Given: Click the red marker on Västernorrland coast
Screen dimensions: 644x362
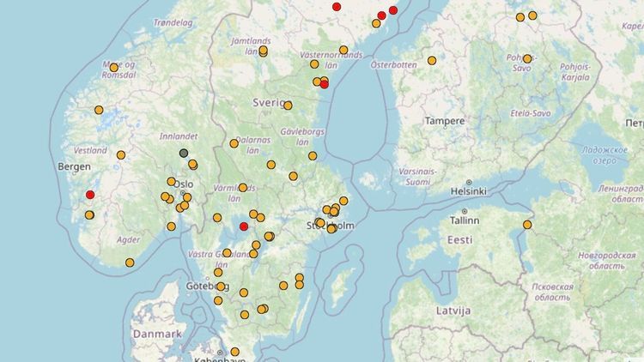Looking at the screenshot, I should tap(325, 85).
